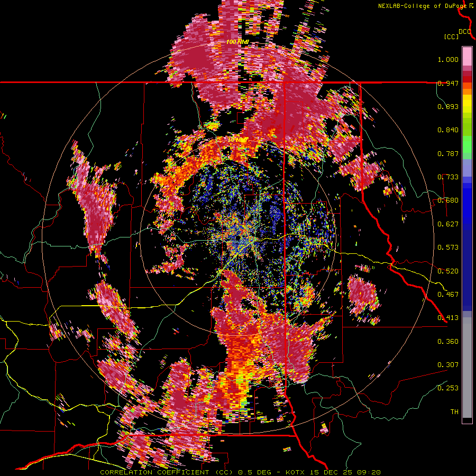Image resolution: width=476 pixels, height=476 pixels.
Task: Click the DCC label above the scale
Action: (x=465, y=32)
